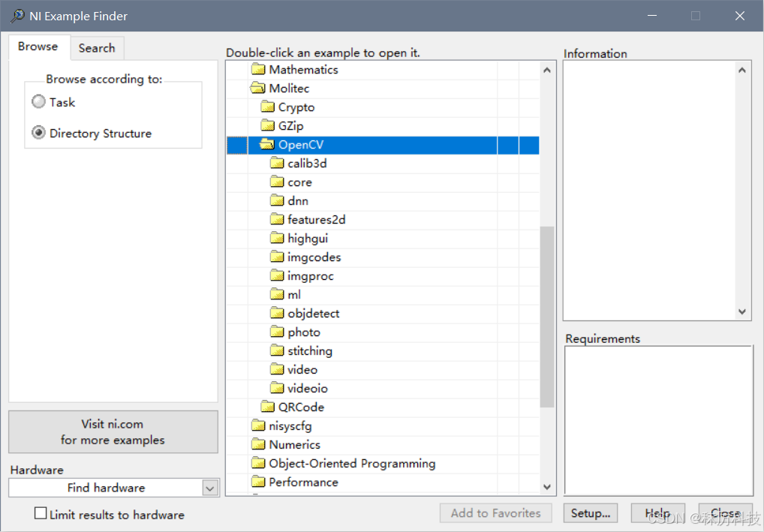
Task: Click the Numerics folder icon
Action: coord(258,444)
